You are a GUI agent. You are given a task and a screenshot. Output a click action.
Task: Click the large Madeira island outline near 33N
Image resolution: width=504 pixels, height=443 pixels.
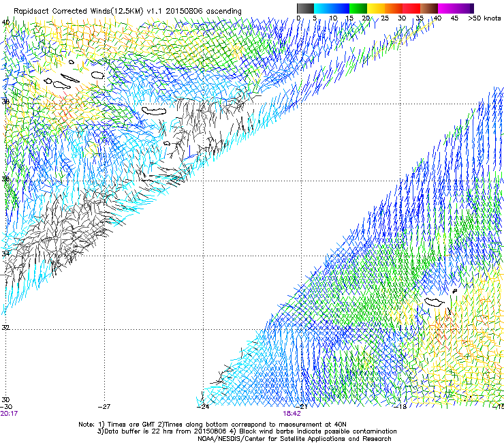point(435,302)
